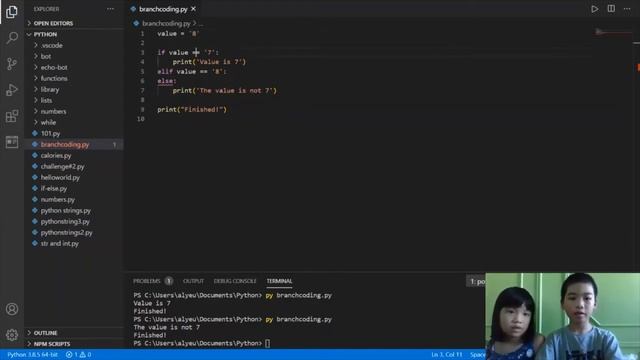Open the challenge#2.py file

pyautogui.click(x=74, y=167)
